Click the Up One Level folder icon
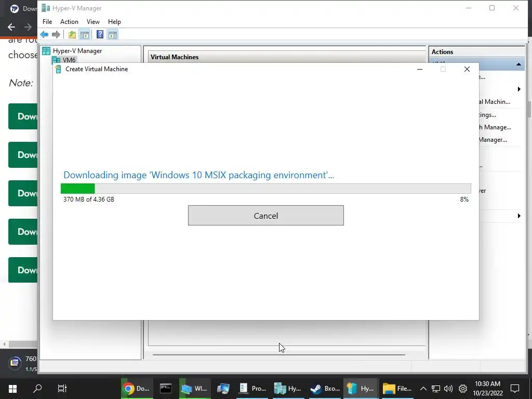The height and width of the screenshot is (399, 532). click(x=72, y=34)
